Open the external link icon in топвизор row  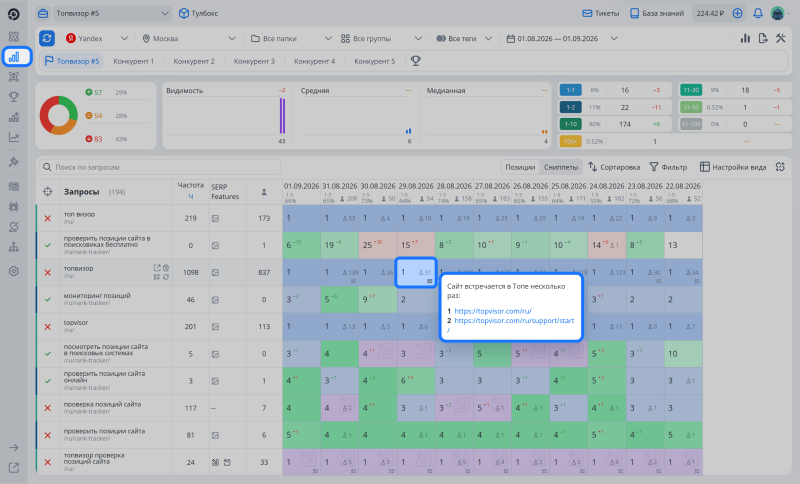[x=157, y=268]
